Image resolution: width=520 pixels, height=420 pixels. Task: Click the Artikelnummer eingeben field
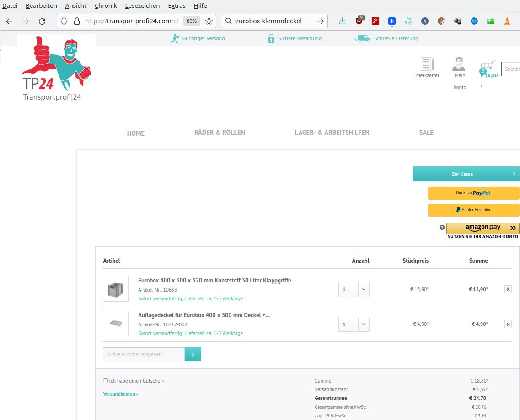tap(144, 354)
